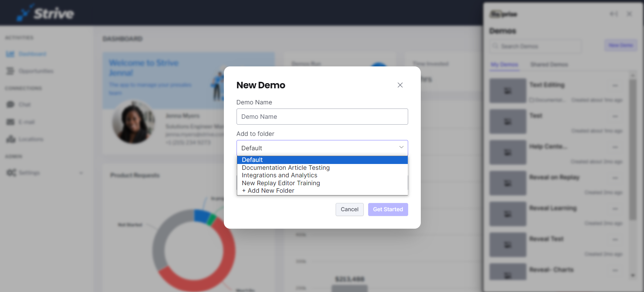This screenshot has width=644, height=292.
Task: Open options menu for Reveal Test demo
Action: 615,240
